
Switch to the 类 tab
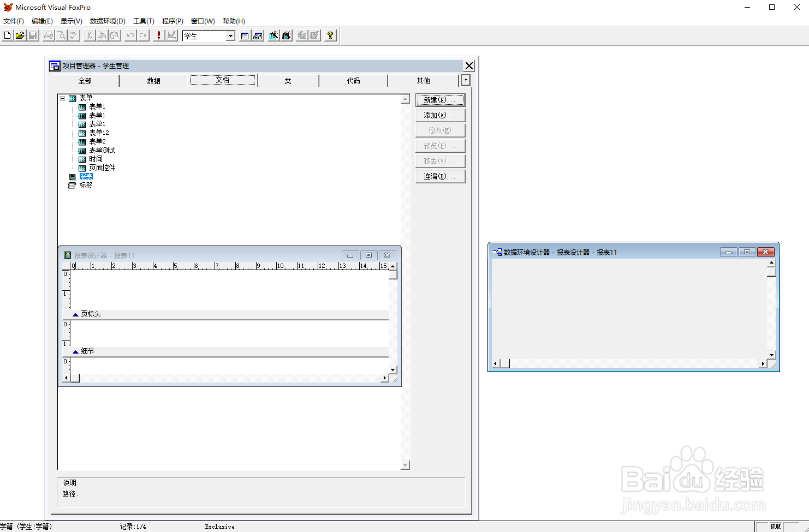(x=288, y=81)
